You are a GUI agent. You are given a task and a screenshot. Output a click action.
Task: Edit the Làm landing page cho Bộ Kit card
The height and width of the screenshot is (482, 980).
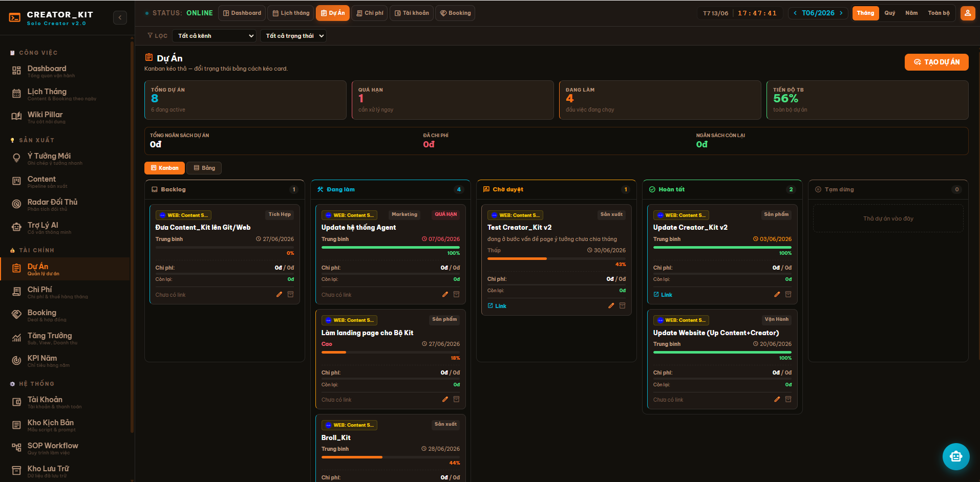tap(445, 399)
